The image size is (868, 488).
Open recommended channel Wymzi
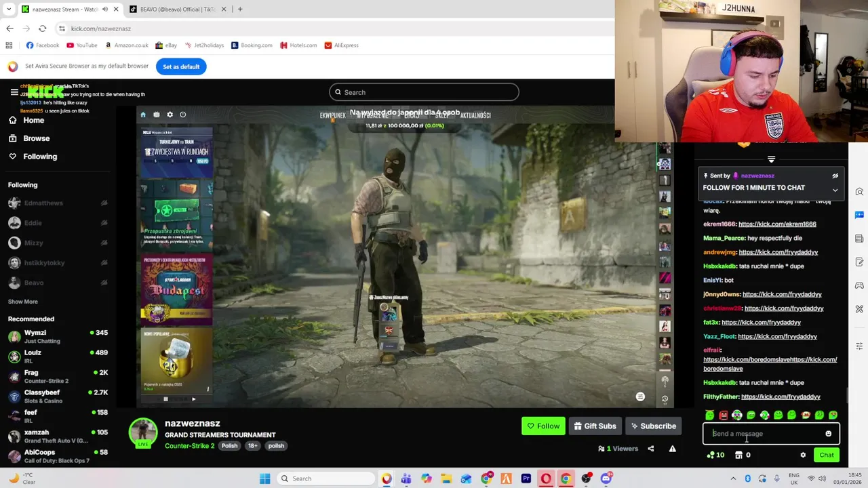pyautogui.click(x=58, y=336)
